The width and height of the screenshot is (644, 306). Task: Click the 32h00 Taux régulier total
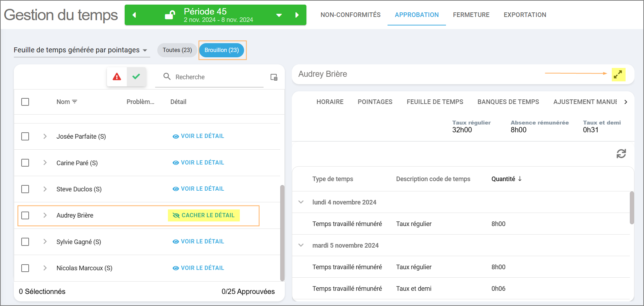pyautogui.click(x=462, y=130)
